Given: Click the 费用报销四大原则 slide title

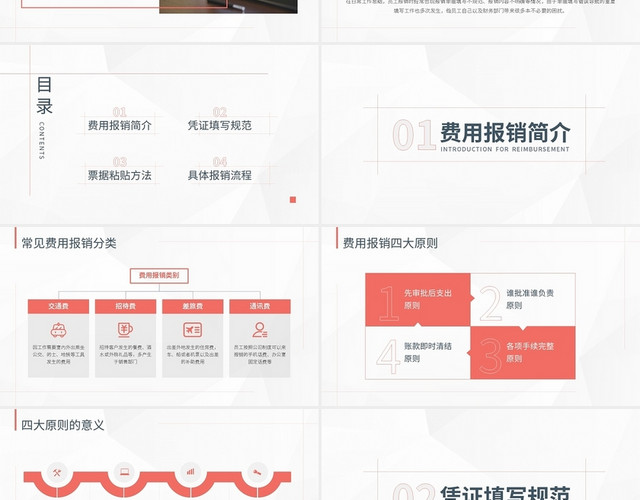Looking at the screenshot, I should point(390,243).
